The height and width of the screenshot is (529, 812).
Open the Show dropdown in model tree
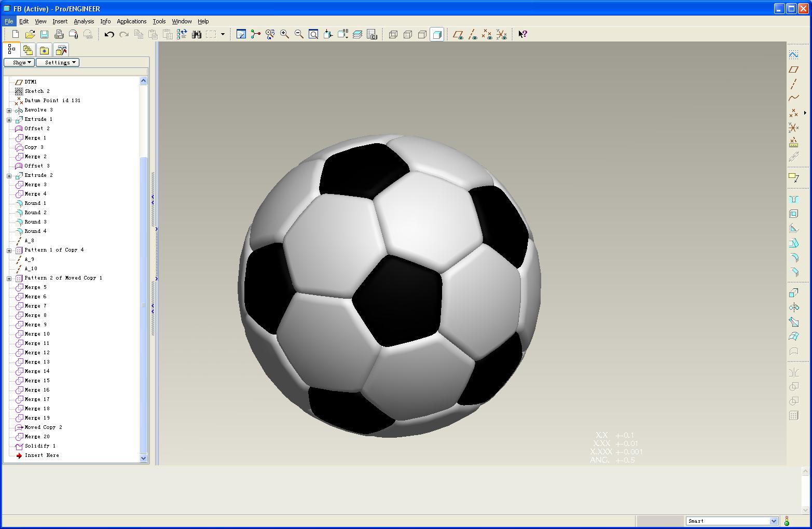[x=19, y=62]
